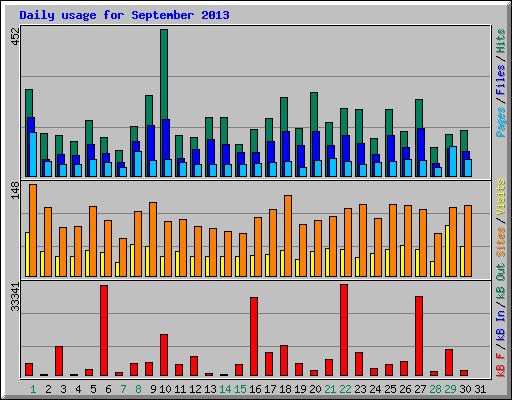
Task: Click day label 19 on x-axis
Action: tap(300, 389)
